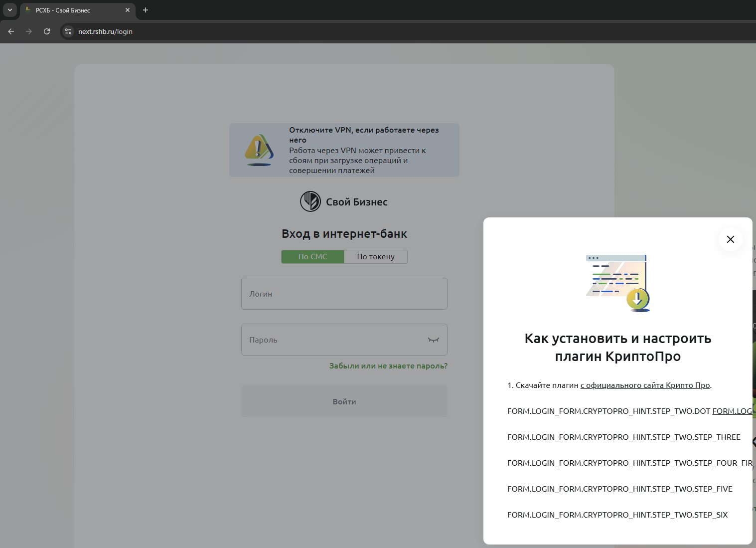Click text ending with STEP_TWO.STEP_SIX
The height and width of the screenshot is (548, 756).
[617, 515]
